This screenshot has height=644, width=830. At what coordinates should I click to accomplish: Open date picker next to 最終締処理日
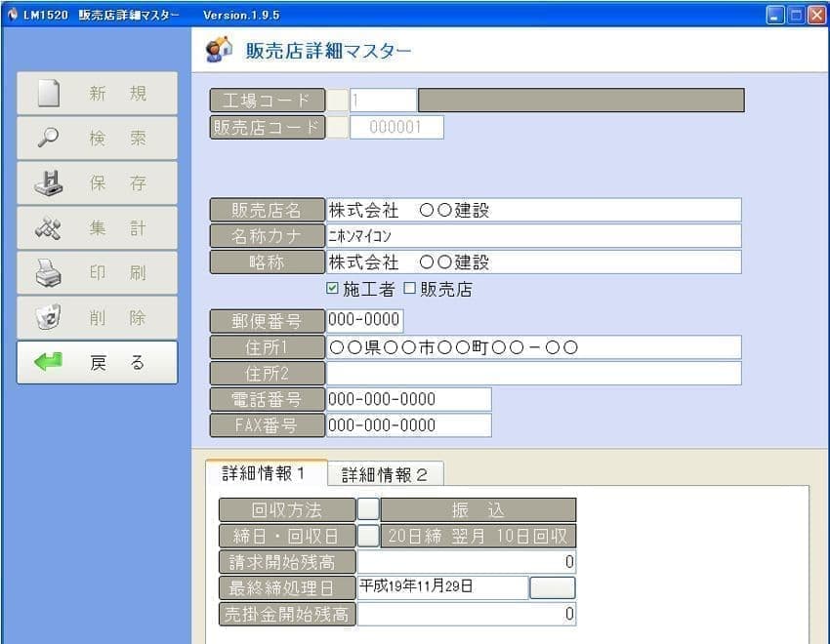click(552, 587)
